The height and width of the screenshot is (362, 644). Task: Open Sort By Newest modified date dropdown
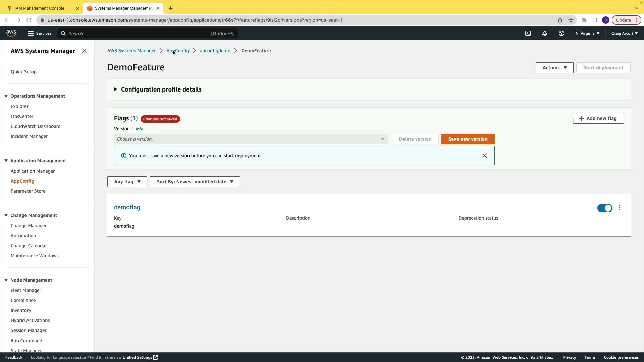(195, 182)
